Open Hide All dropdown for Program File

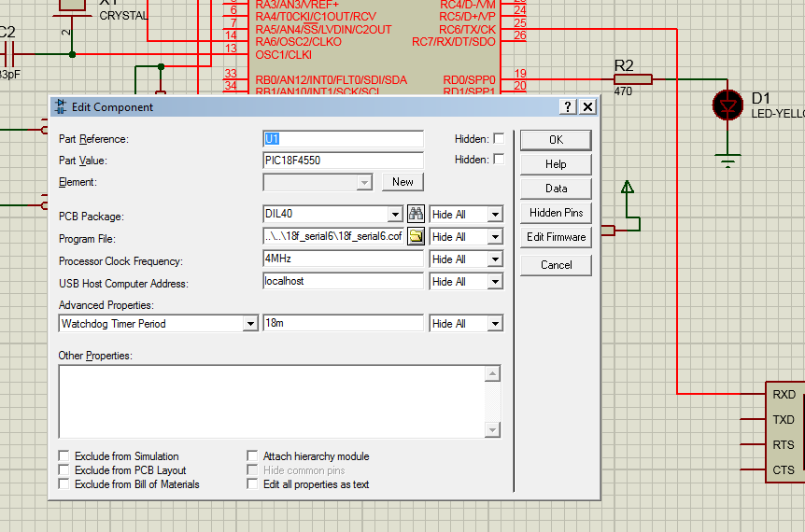[495, 236]
